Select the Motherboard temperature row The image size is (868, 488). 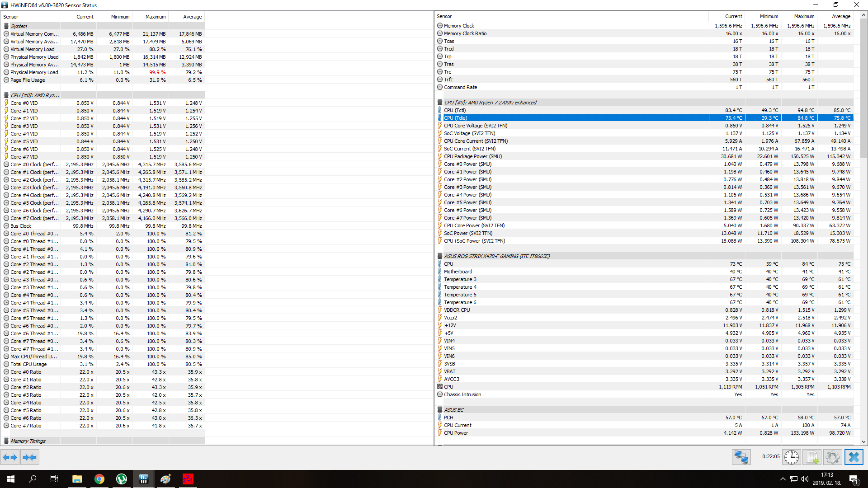coord(644,272)
